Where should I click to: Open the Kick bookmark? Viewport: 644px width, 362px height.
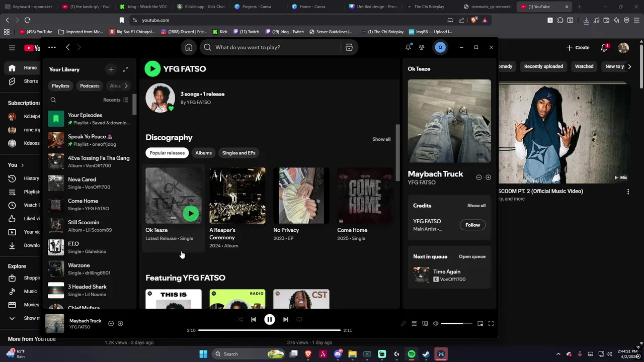(220, 32)
